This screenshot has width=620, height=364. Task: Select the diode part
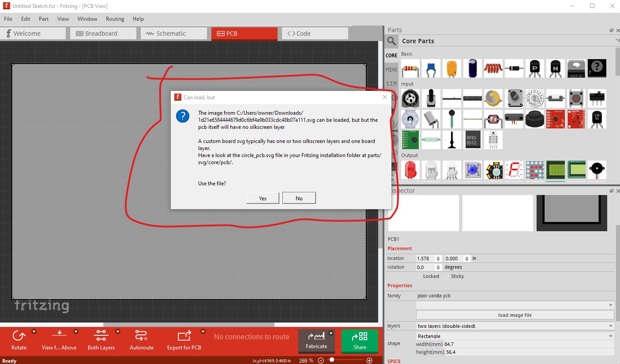(514, 68)
